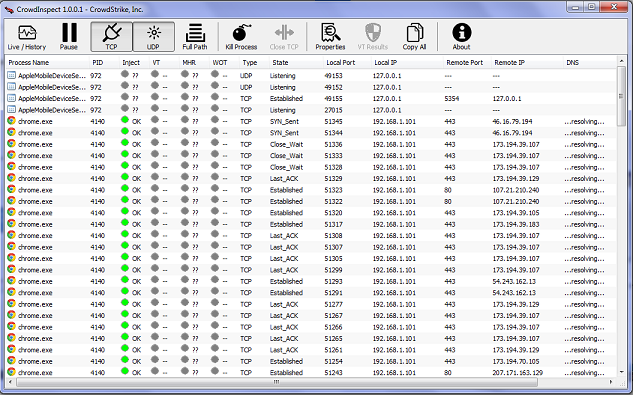
Task: Click the horizontal scrollbar thumb
Action: point(276,382)
